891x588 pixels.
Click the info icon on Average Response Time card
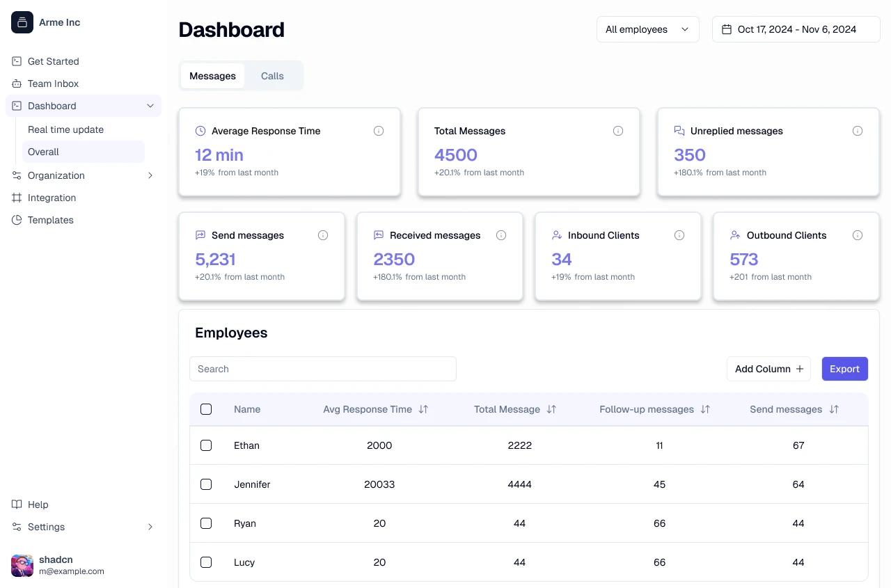379,130
